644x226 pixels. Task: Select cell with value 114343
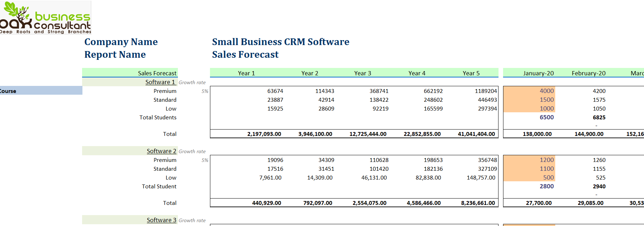point(325,91)
